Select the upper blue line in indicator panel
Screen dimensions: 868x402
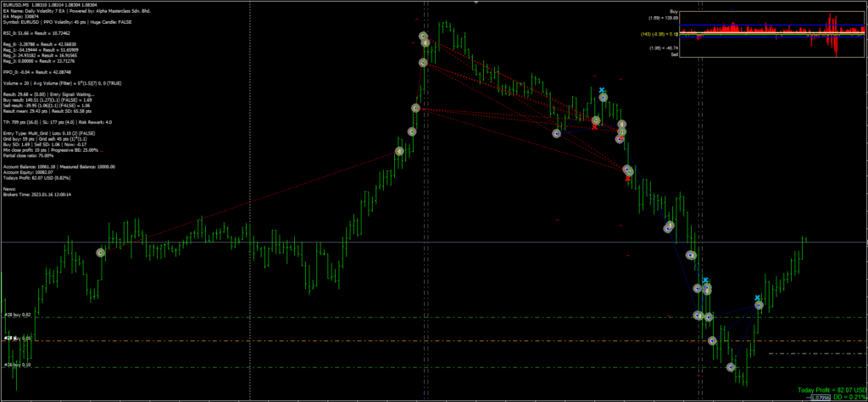[x=763, y=25]
